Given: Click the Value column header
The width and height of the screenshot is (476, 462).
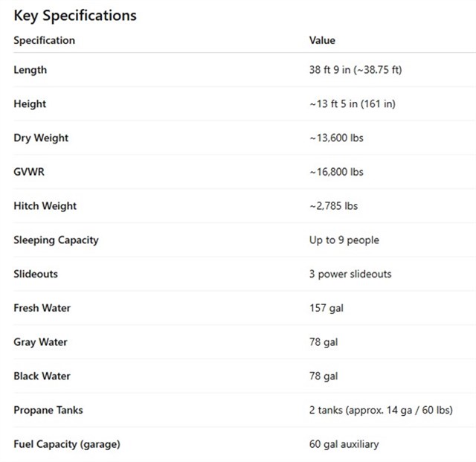Looking at the screenshot, I should (x=322, y=40).
